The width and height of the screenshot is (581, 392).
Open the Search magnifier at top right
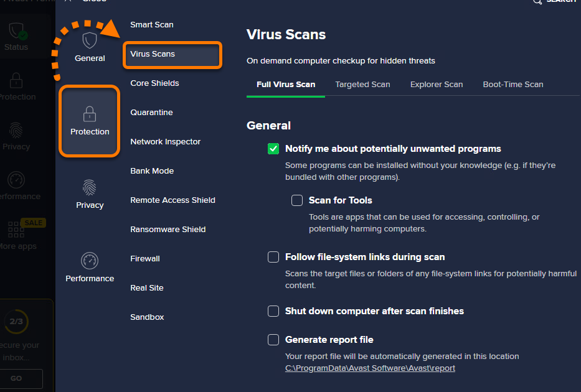pyautogui.click(x=537, y=2)
